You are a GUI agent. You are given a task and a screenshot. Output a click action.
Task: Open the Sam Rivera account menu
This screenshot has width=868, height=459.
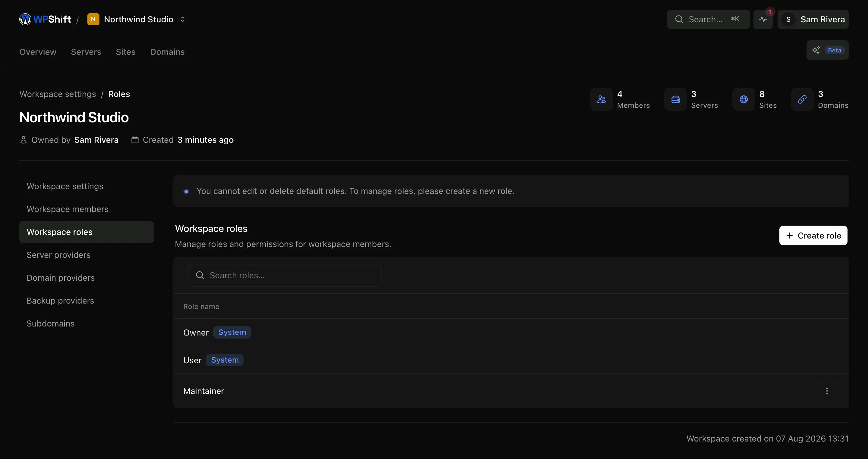coord(813,19)
